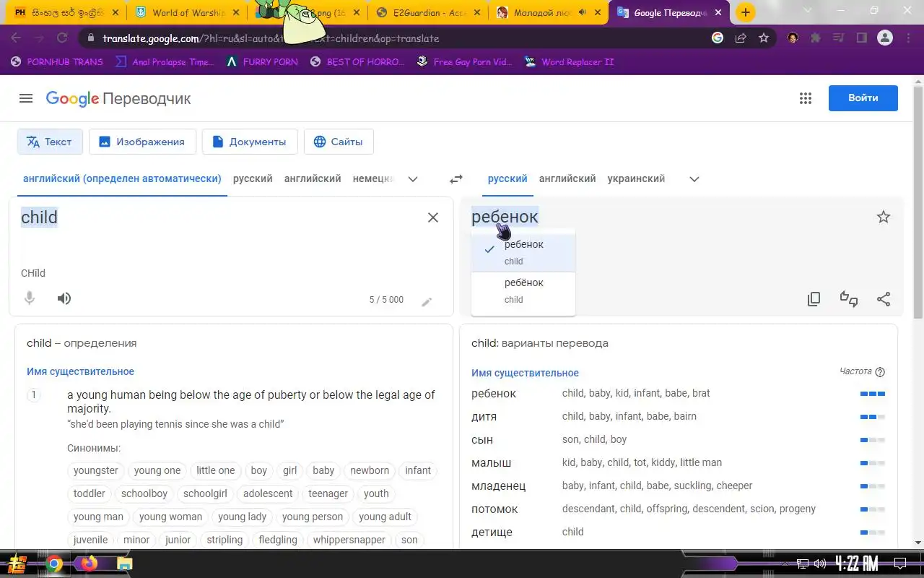
Task: Share this page from the address bar
Action: [741, 38]
